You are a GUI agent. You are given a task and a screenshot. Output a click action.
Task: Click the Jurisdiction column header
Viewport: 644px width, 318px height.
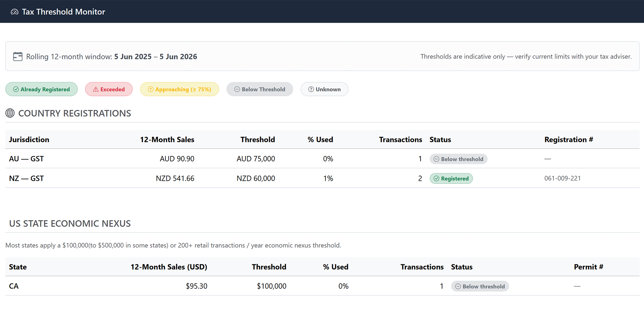29,140
